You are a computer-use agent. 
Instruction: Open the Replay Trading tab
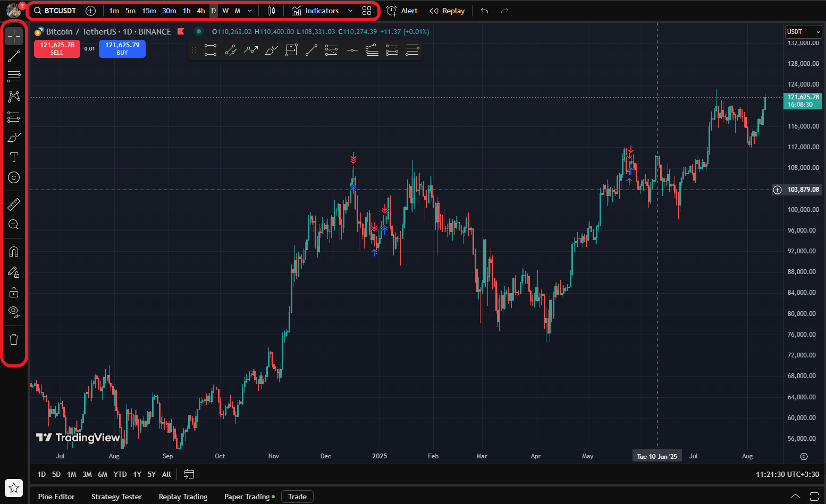point(183,497)
